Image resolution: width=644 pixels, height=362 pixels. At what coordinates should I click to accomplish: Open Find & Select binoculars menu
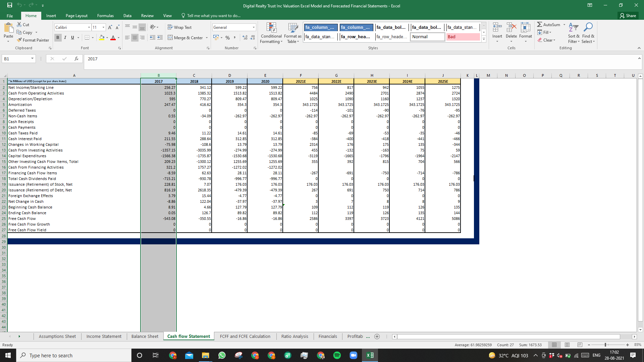(588, 33)
